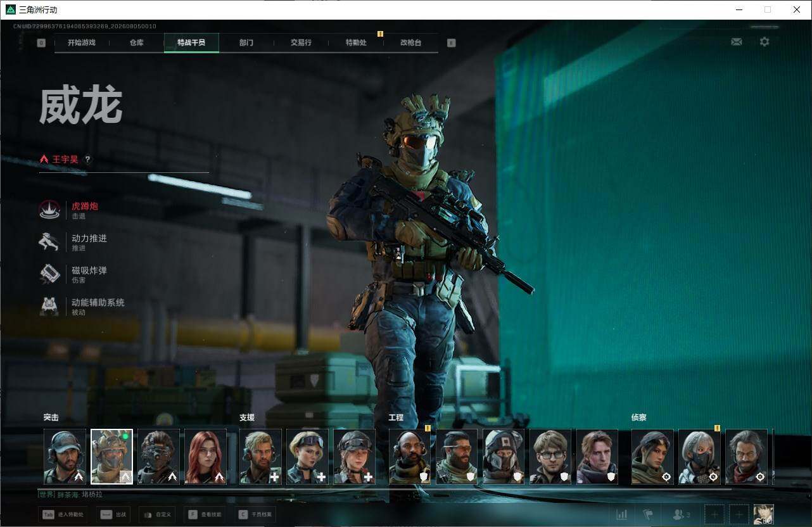The height and width of the screenshot is (527, 812).
Task: Select the 磁吸炸弹 skill icon
Action: click(x=49, y=274)
